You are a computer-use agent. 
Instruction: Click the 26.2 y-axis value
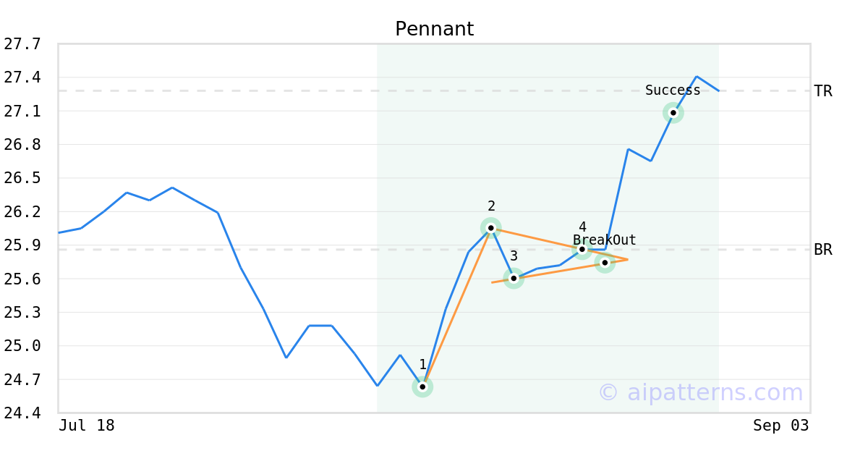coord(22,212)
